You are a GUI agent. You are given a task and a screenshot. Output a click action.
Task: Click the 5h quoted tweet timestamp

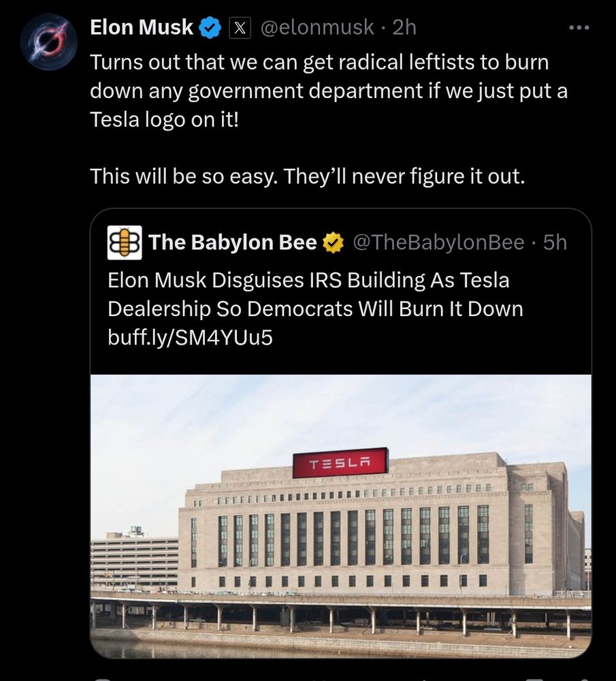(x=555, y=242)
